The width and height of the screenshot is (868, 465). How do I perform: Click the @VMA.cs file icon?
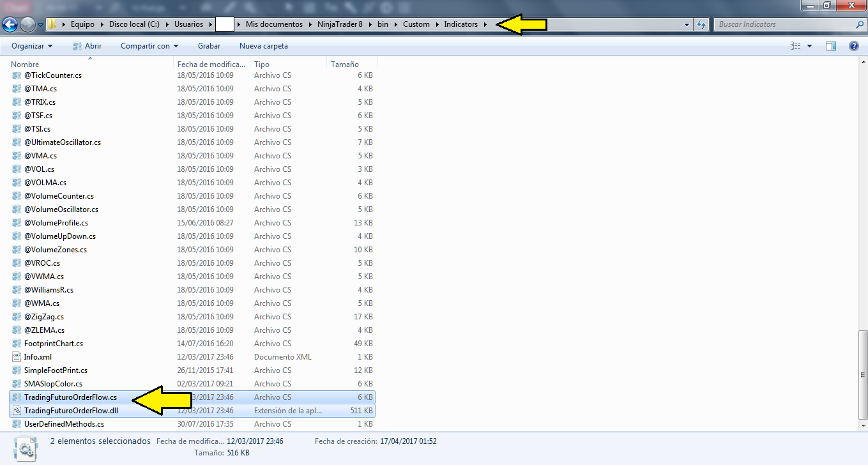[17, 156]
